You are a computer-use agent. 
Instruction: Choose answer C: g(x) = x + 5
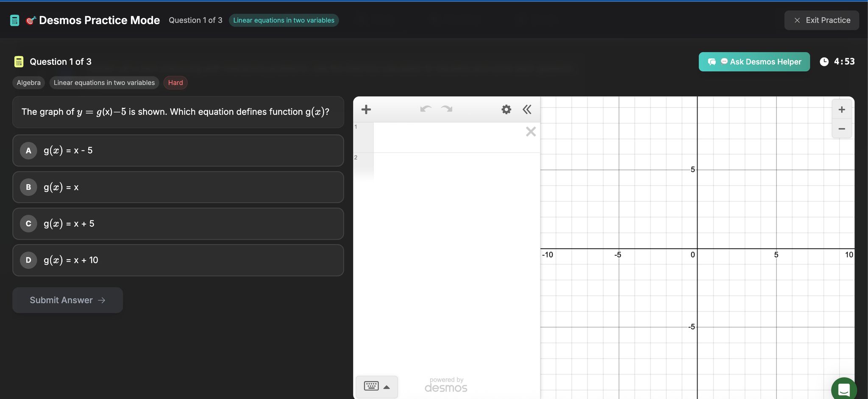(x=178, y=224)
